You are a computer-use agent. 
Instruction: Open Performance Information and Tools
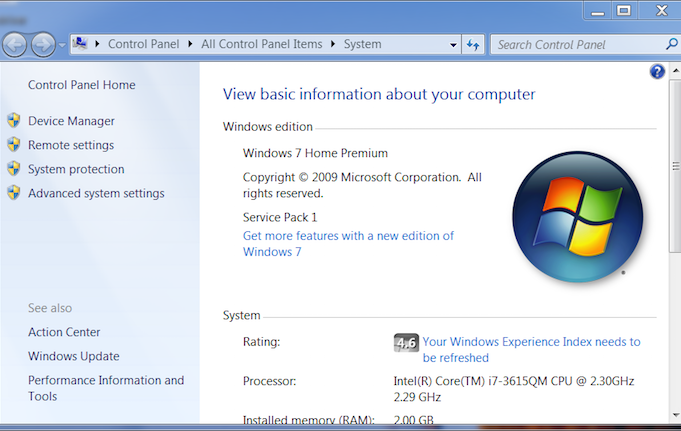(106, 388)
